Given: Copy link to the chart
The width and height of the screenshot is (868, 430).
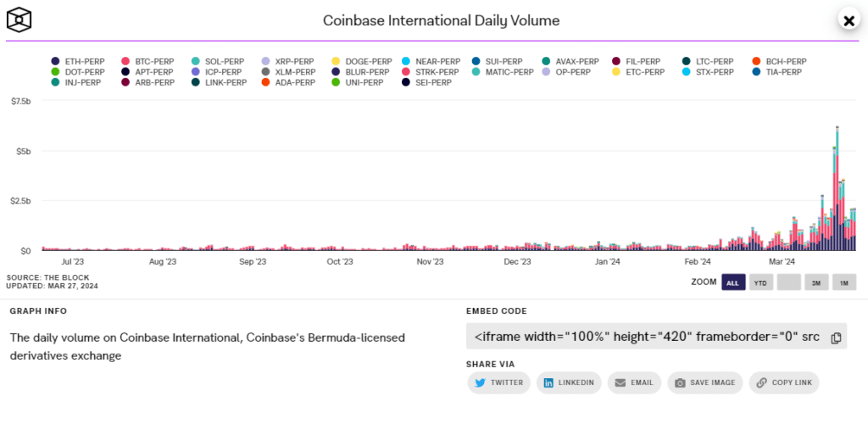Looking at the screenshot, I should [784, 383].
